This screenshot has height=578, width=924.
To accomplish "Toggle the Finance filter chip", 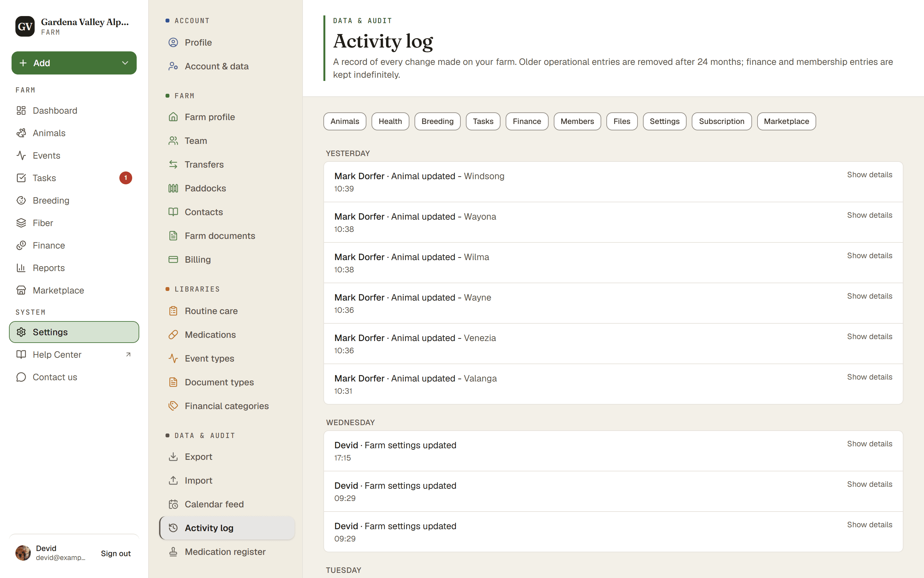I will (527, 121).
